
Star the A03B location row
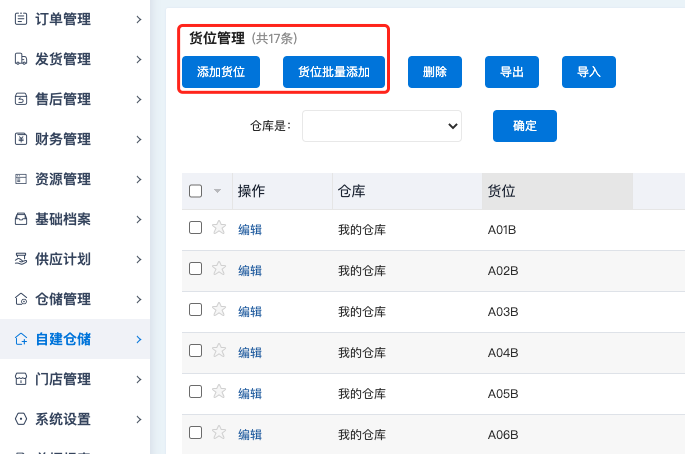coord(219,310)
